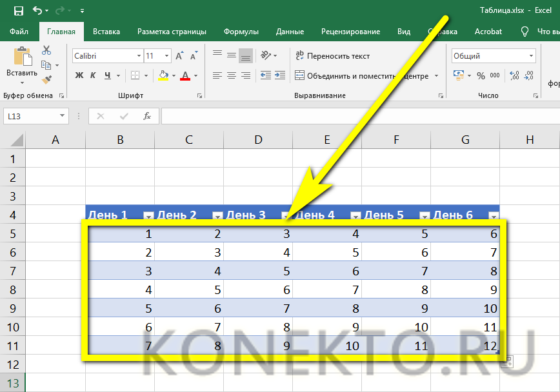Toggle Italic formatting (К)

point(94,76)
